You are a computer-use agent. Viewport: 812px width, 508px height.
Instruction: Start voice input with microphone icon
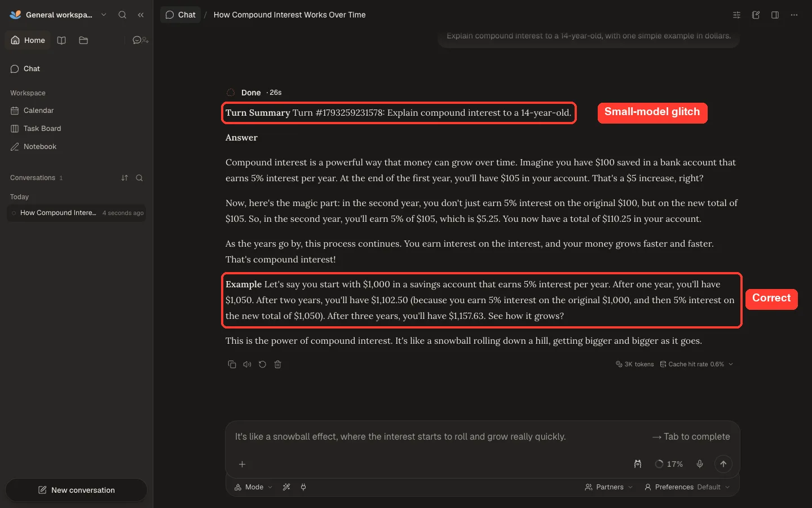click(x=700, y=464)
